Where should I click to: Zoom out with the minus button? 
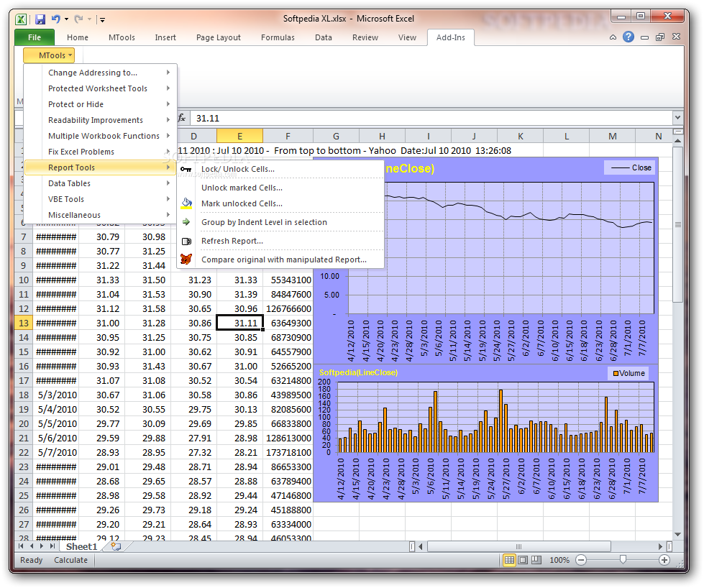581,560
